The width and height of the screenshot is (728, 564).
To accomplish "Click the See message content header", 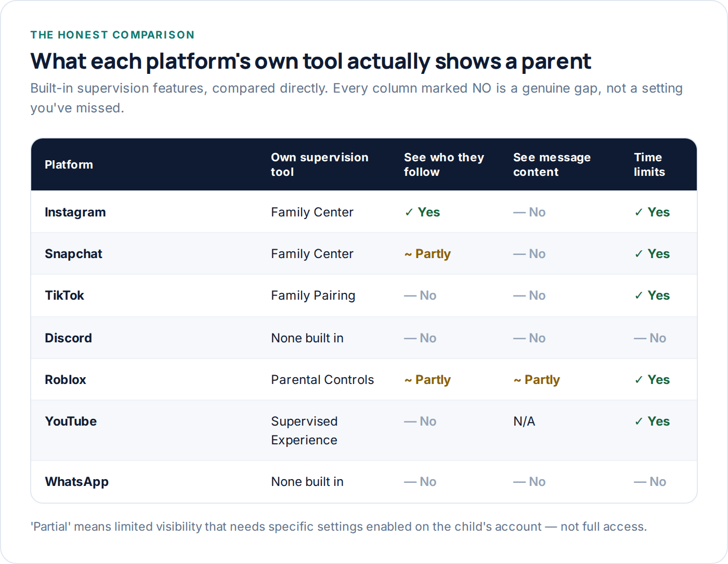I will tap(552, 164).
